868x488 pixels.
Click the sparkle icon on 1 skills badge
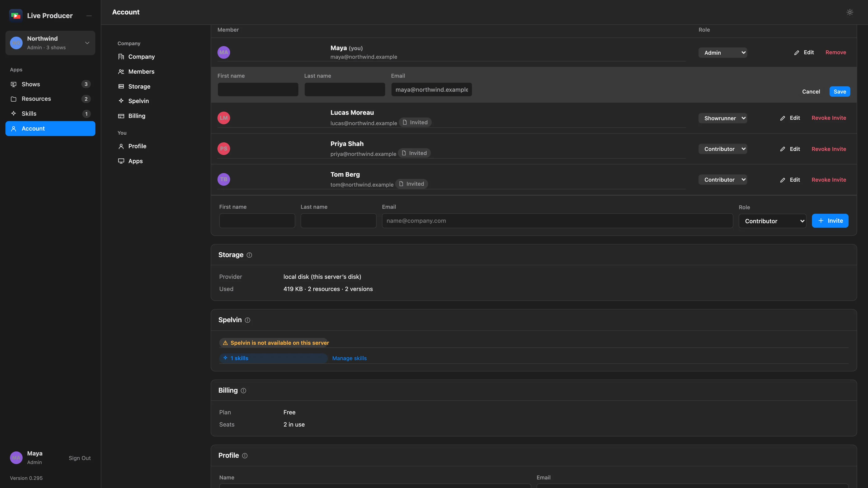[x=225, y=358]
